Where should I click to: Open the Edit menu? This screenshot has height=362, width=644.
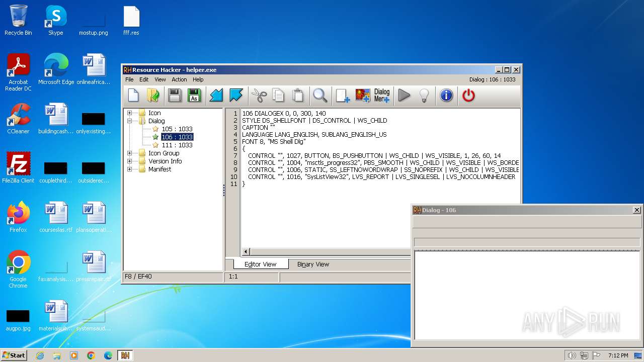[x=144, y=79]
